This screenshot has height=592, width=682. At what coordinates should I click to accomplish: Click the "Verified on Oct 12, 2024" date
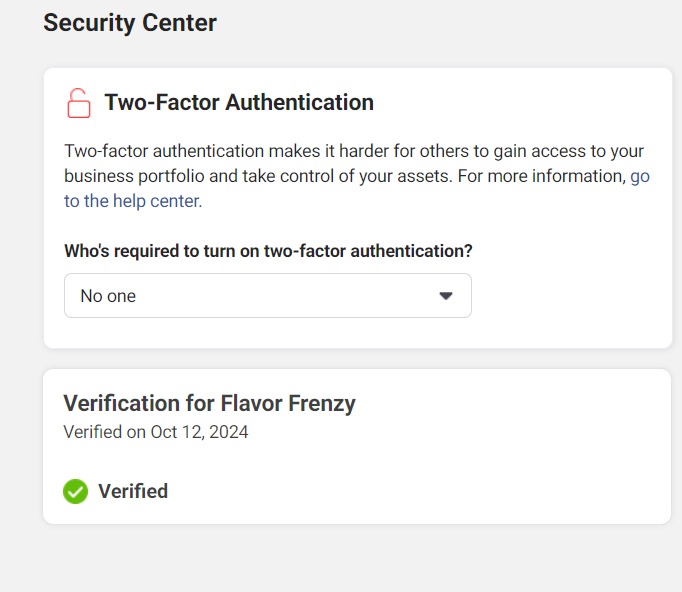coord(156,432)
